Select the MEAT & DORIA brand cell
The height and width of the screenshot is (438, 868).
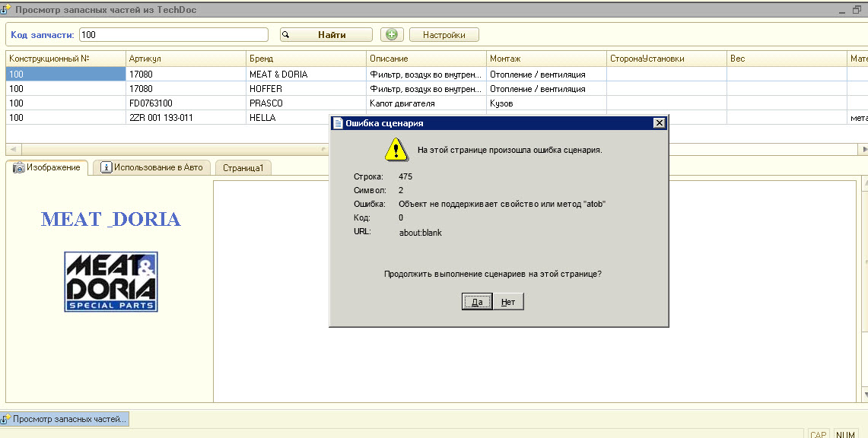coord(306,74)
